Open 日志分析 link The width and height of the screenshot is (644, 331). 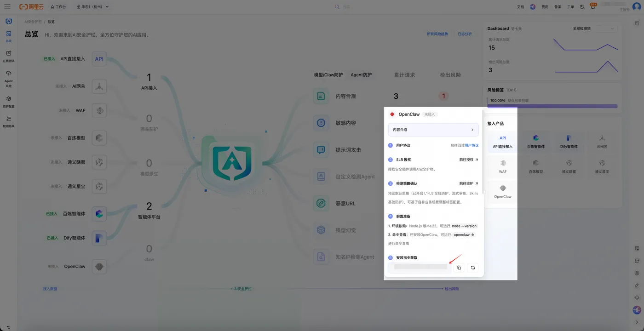[465, 34]
